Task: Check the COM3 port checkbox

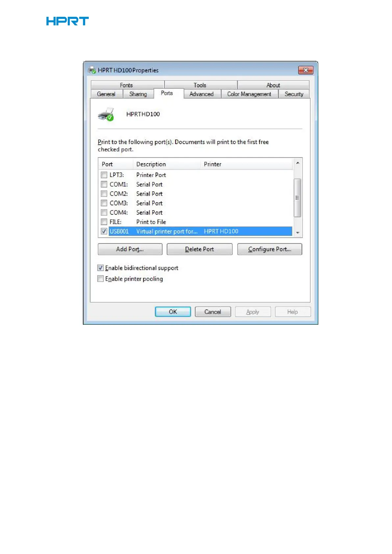Action: (104, 203)
